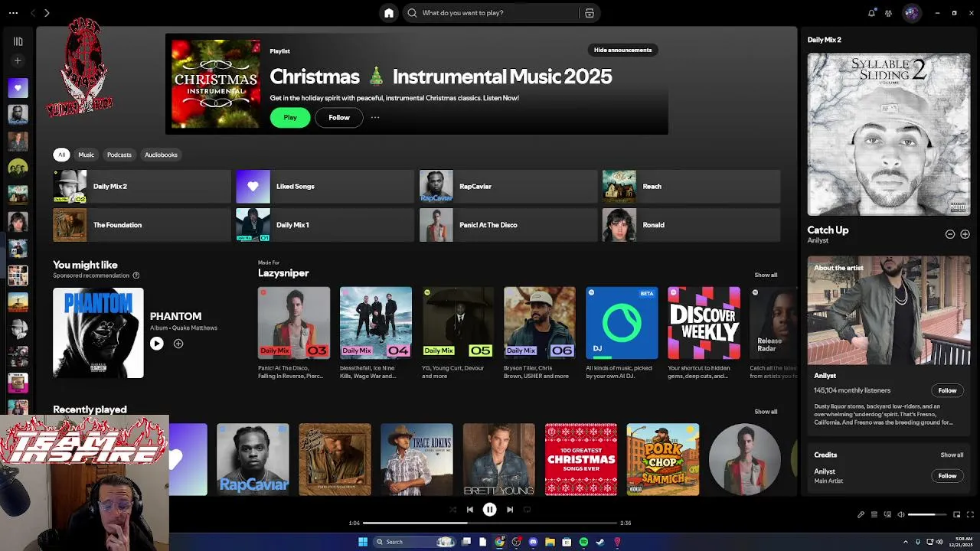Viewport: 980px width, 551px height.
Task: Add PHANTOM album to library
Action: (x=178, y=344)
